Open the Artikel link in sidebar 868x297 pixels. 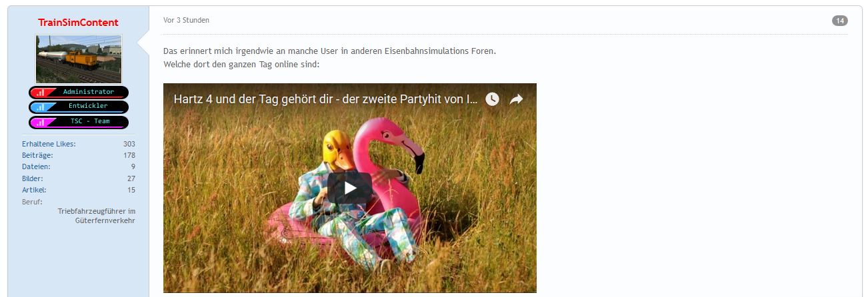tap(34, 190)
